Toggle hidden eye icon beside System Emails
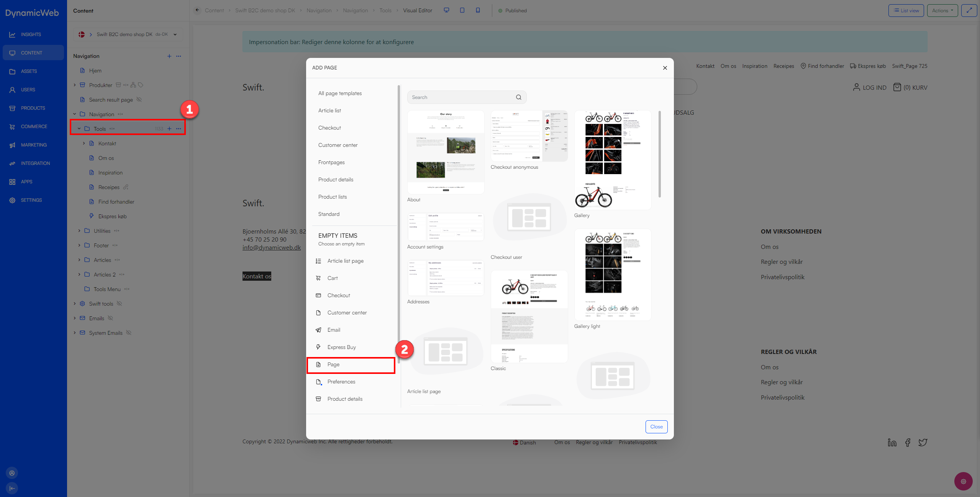Screen dimensions: 980x497 pyautogui.click(x=129, y=333)
